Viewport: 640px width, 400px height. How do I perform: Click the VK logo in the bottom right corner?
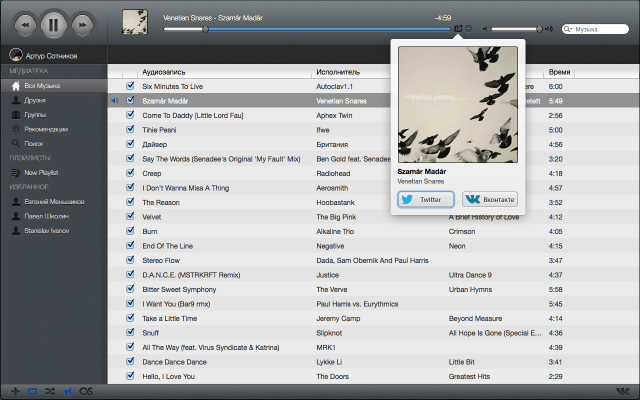tap(622, 391)
